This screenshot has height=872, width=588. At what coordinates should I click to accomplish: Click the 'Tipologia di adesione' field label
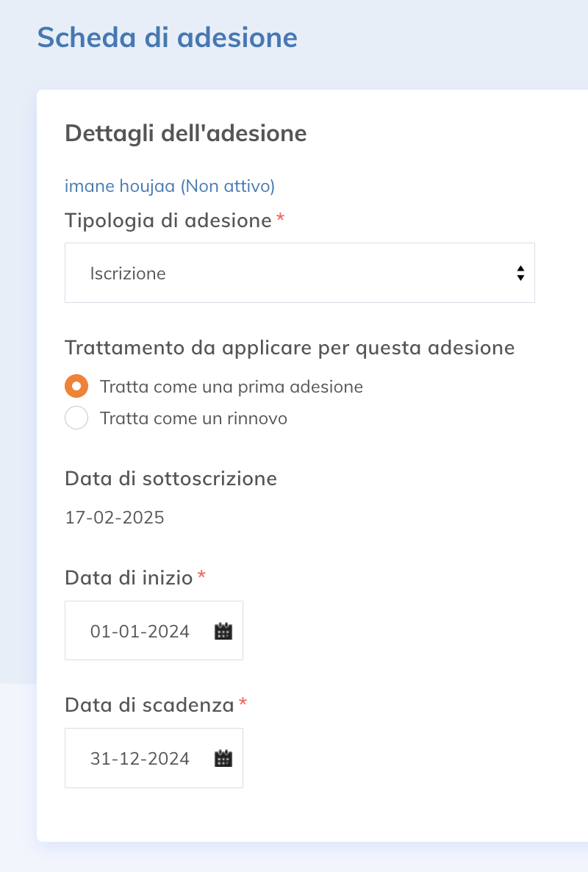coord(168,221)
